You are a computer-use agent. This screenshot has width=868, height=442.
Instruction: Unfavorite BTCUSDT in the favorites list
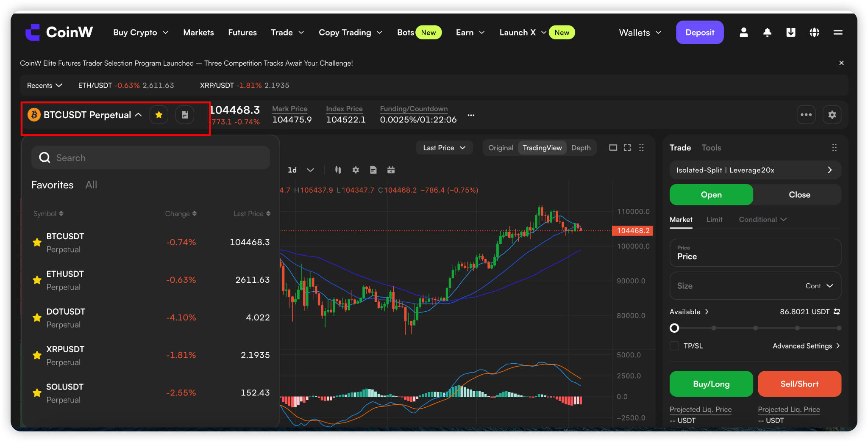[x=37, y=243]
